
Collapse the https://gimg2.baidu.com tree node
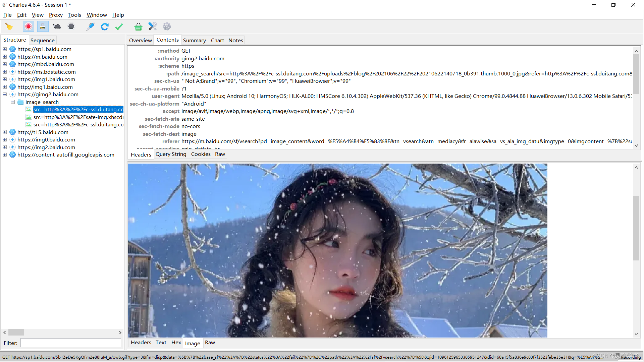(5, 95)
